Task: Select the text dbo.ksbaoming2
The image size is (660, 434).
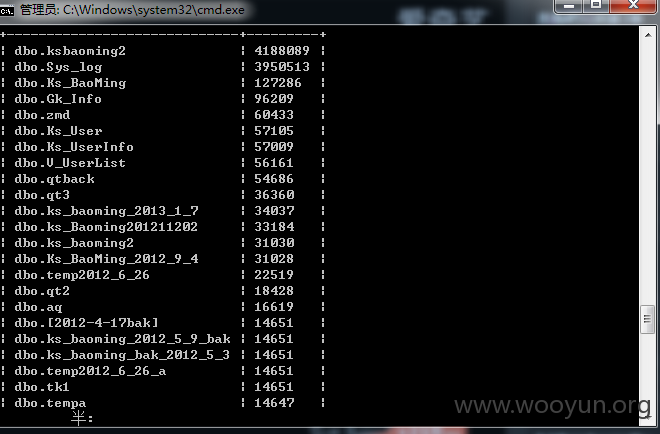Action: tap(70, 51)
